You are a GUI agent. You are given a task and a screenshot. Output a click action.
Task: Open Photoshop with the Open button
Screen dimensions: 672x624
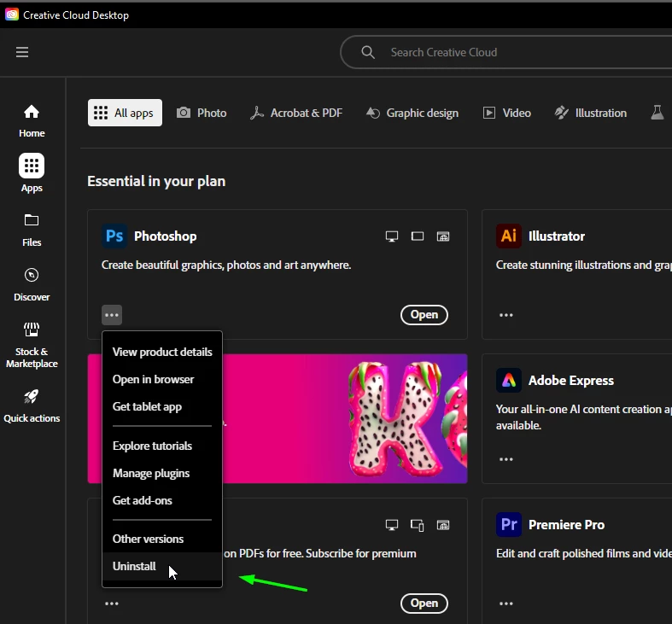tap(424, 315)
